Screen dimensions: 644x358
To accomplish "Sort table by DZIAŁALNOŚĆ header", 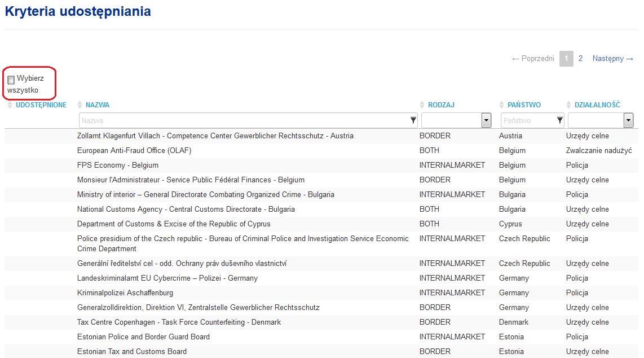I will click(x=597, y=104).
